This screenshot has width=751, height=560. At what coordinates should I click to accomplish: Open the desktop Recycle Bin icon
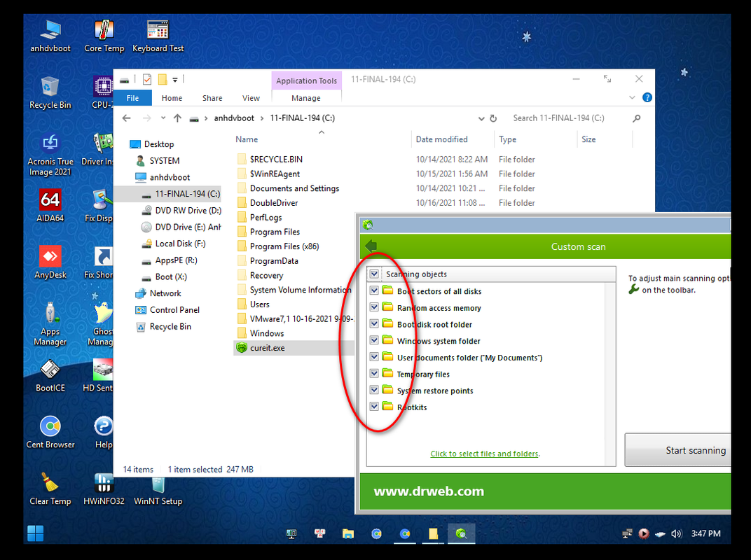(x=50, y=92)
